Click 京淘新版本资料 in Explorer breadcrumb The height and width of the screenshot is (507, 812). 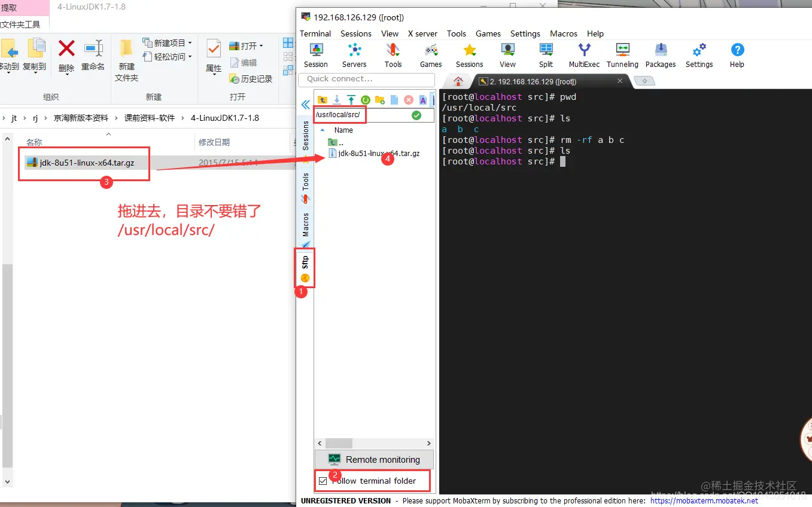point(81,118)
